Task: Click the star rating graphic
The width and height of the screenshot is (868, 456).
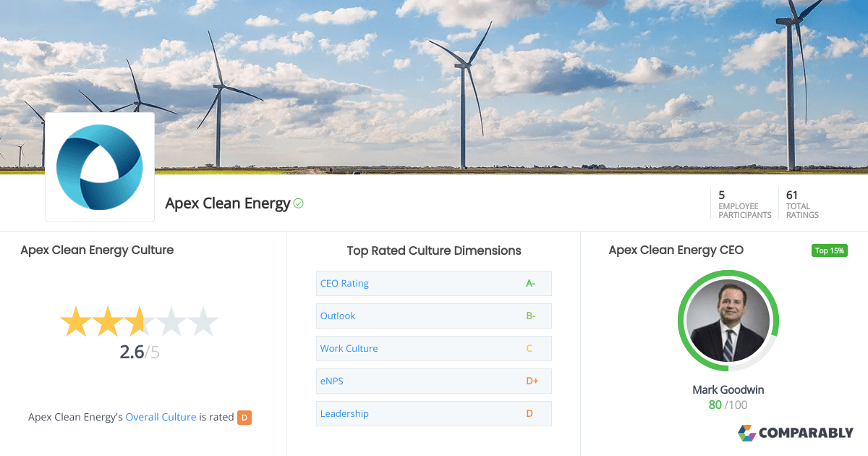Action: 139,322
